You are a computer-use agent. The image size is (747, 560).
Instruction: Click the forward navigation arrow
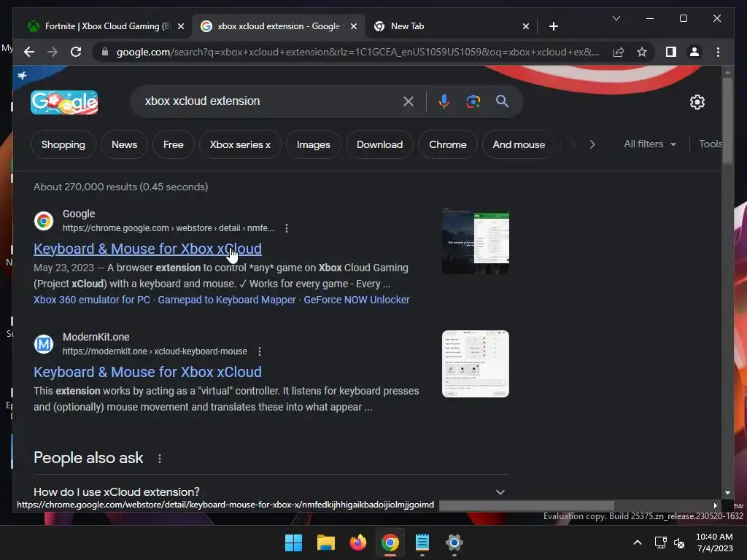click(x=53, y=52)
